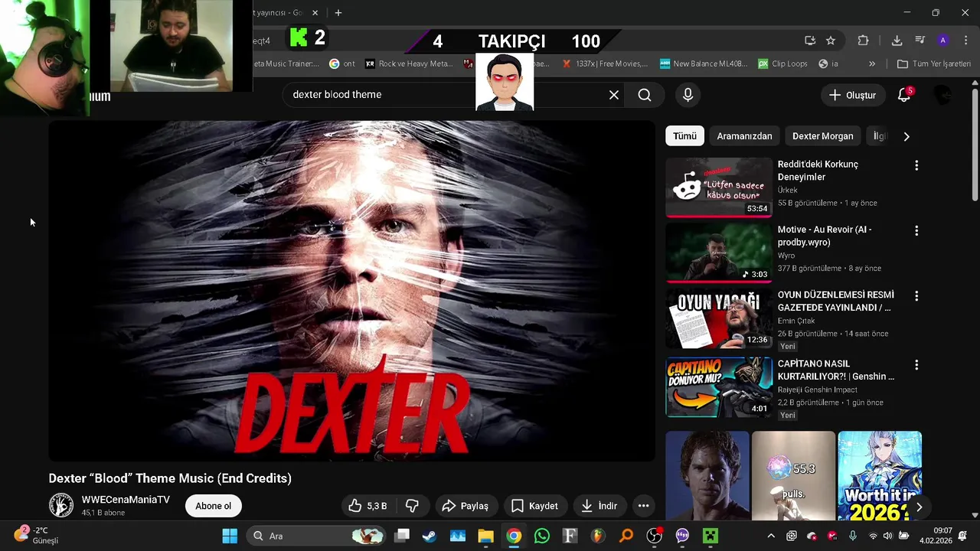Open CAPİTANO DÖNÜYOR MU thumbnail
Image resolution: width=980 pixels, height=551 pixels.
719,387
